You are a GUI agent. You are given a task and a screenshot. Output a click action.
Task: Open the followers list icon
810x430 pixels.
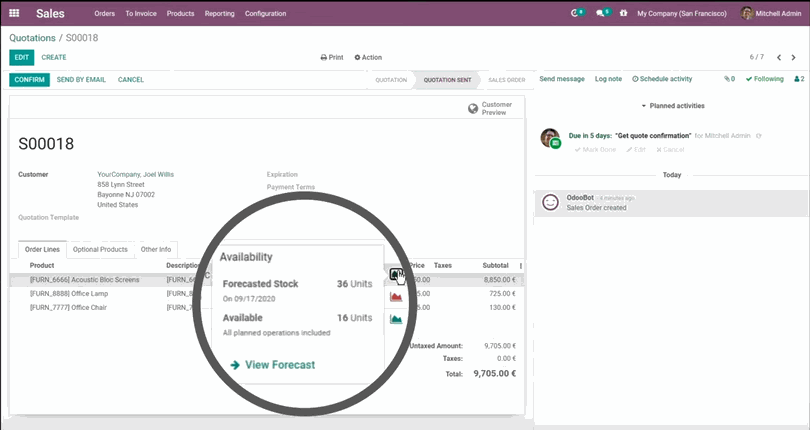(x=799, y=79)
